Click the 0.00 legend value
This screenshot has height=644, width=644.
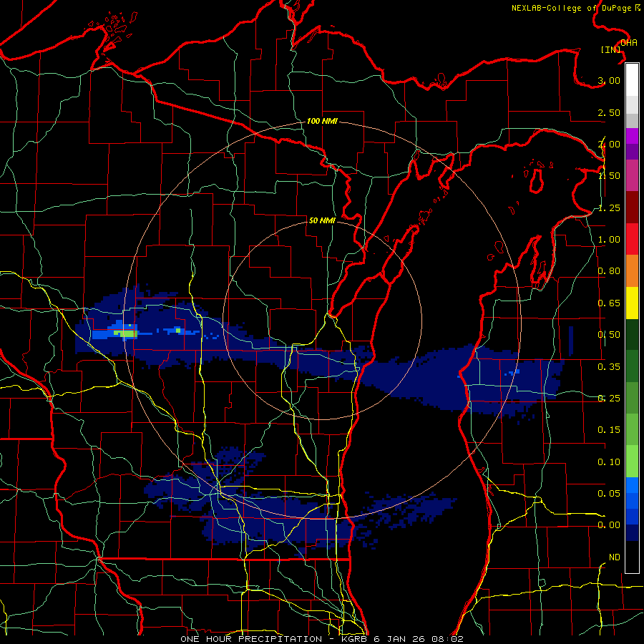click(x=609, y=525)
